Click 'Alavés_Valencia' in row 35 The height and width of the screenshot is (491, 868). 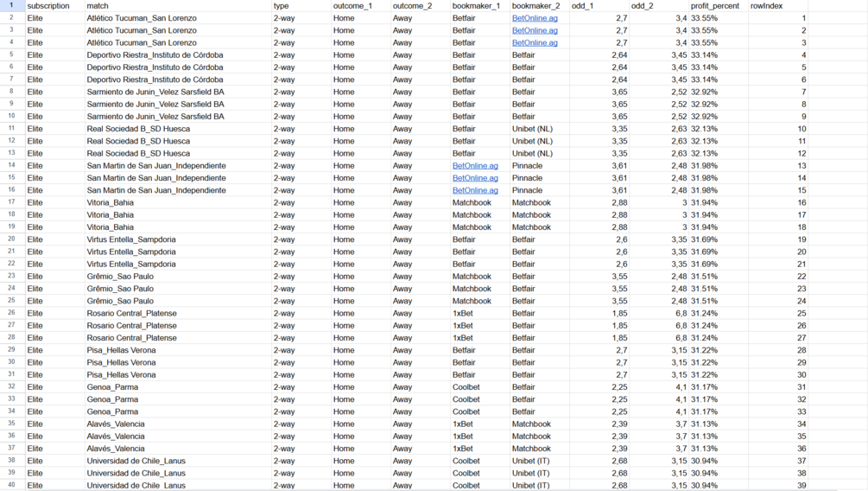click(x=116, y=424)
